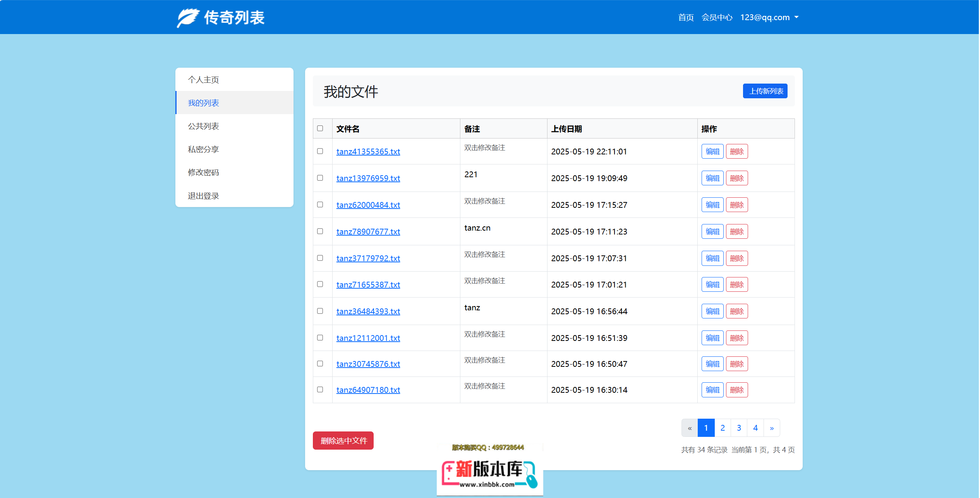
Task: Open the 123@qq.com account dropdown
Action: pyautogui.click(x=769, y=17)
